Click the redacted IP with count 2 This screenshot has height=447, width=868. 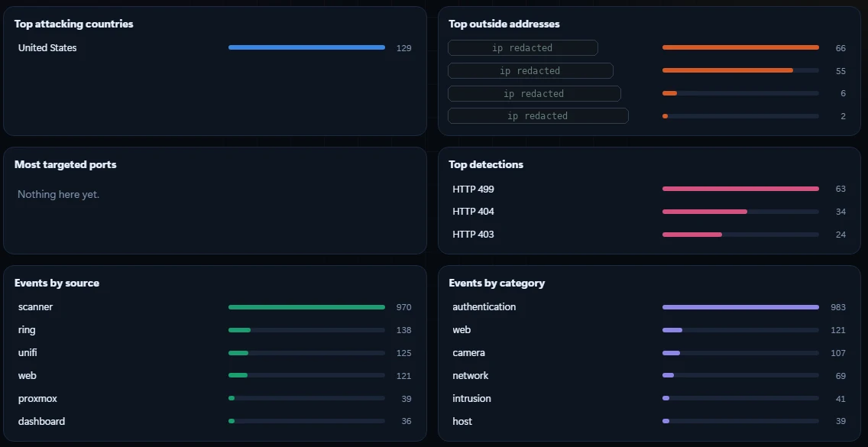538,116
